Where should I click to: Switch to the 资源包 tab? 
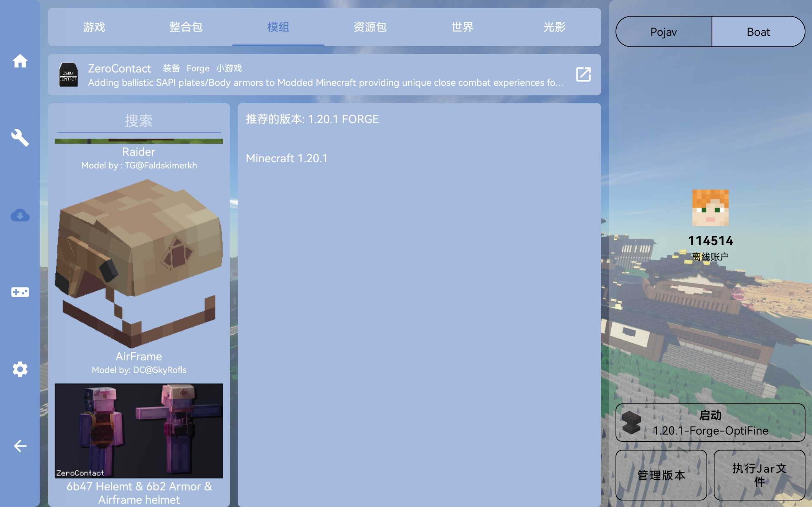[370, 27]
